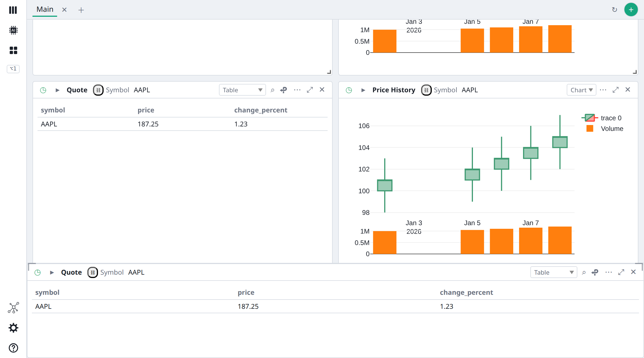
Task: Select the Main tab
Action: [x=45, y=9]
